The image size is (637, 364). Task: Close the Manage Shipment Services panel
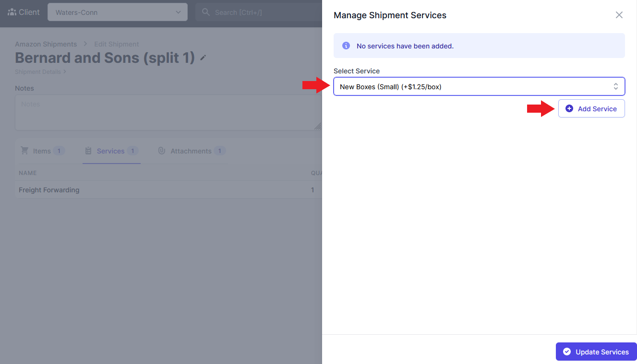[x=619, y=15]
